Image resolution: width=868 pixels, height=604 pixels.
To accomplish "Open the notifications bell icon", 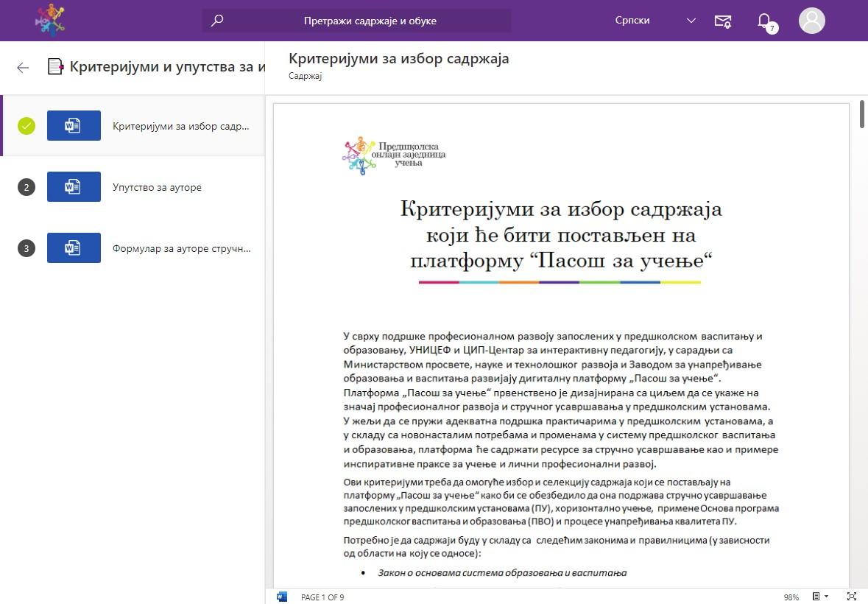I will [x=764, y=21].
